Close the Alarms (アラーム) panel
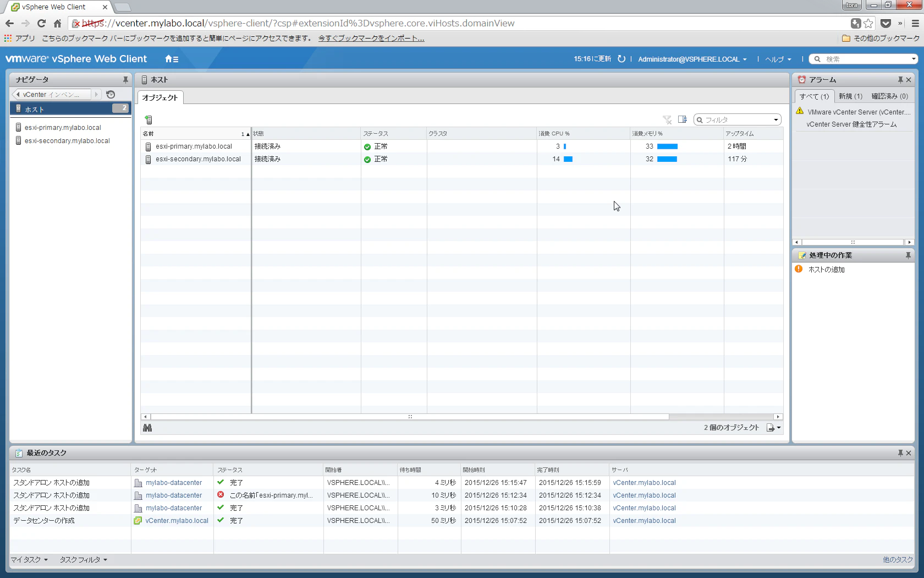The image size is (924, 578). [909, 80]
